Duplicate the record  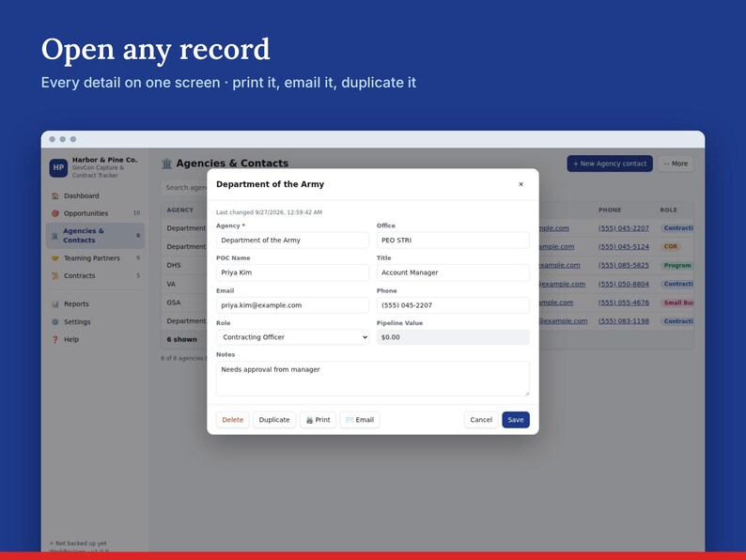(x=274, y=420)
